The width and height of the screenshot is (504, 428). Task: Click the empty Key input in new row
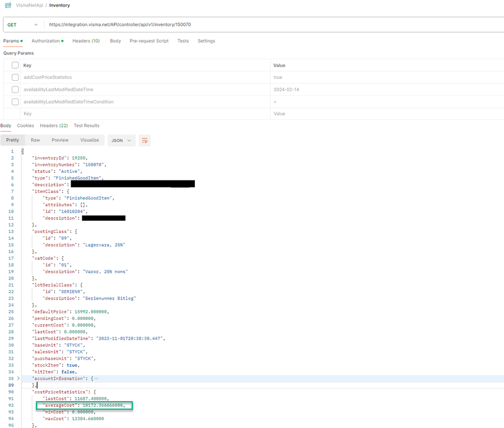(146, 114)
